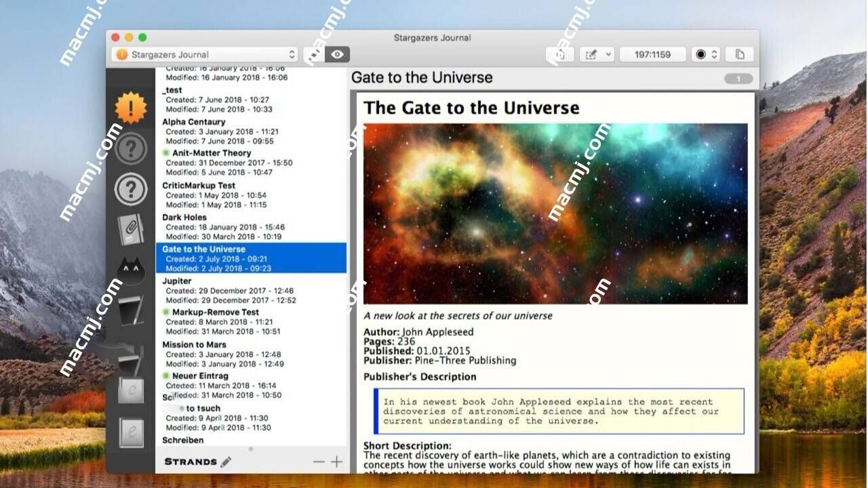The image size is (868, 488).
Task: Open the Stargazers Journal selector dropdown
Action: click(205, 54)
